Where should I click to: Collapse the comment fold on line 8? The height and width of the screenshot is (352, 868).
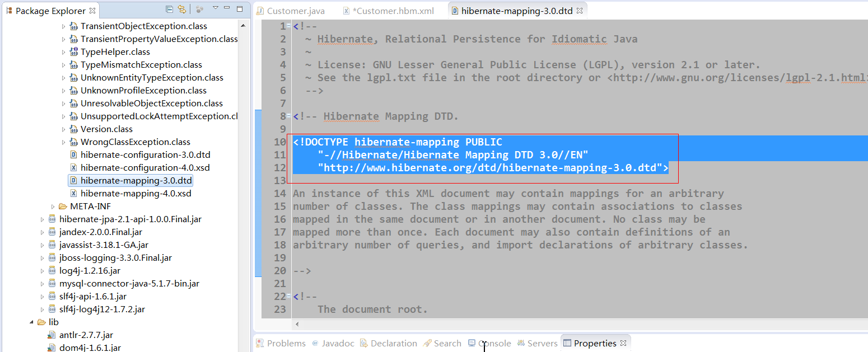[289, 116]
